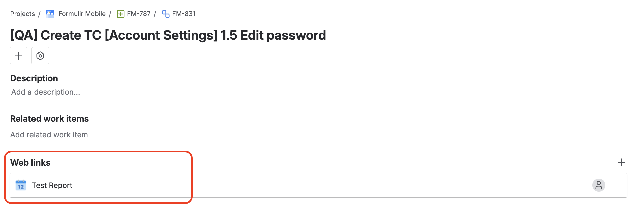Select the issue title text
644x212 pixels.
pos(168,35)
